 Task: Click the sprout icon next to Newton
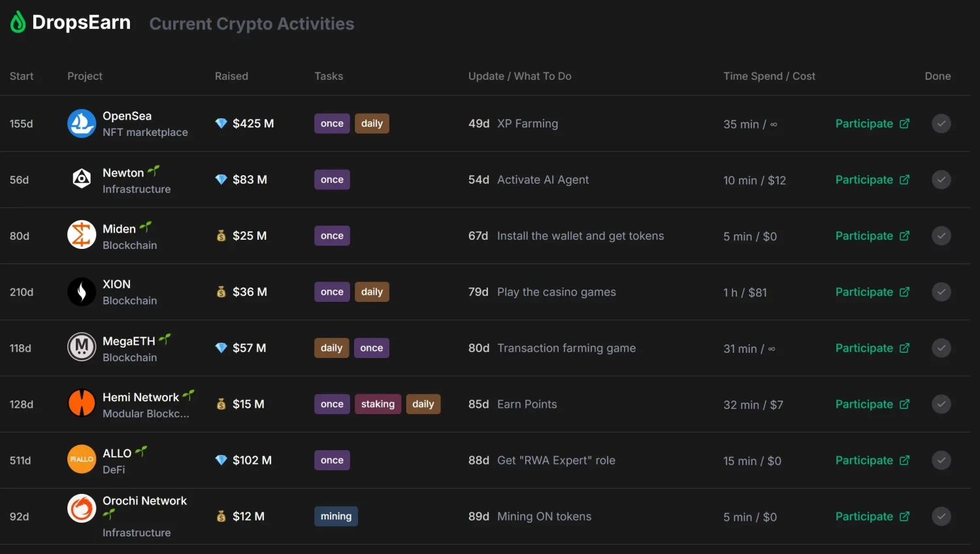tap(154, 171)
